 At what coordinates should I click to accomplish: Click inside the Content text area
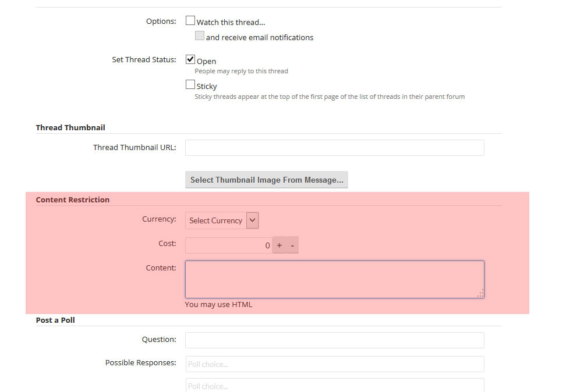click(x=334, y=279)
